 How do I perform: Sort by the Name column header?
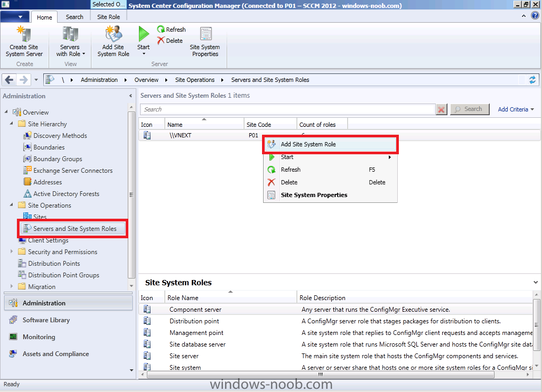point(204,125)
